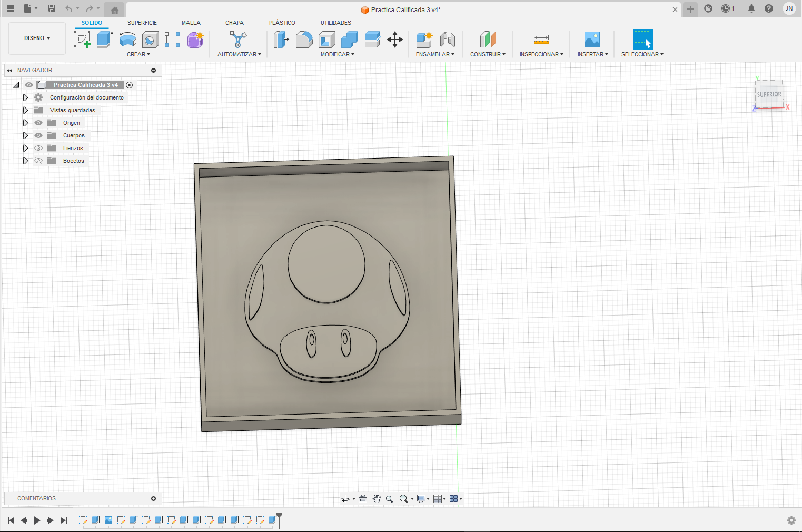Switch to the MALLA tab
This screenshot has height=532, width=802.
click(x=191, y=23)
